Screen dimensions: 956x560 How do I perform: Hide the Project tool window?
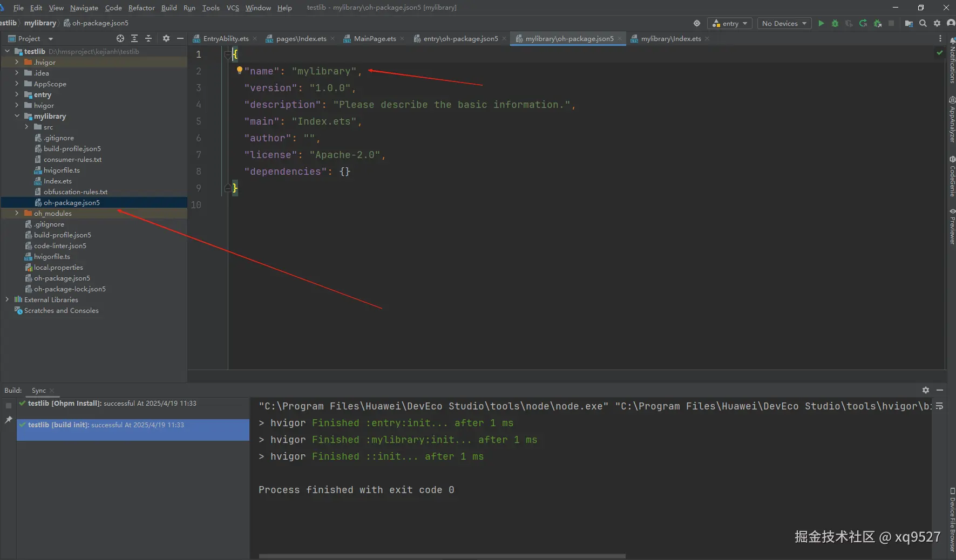[180, 38]
